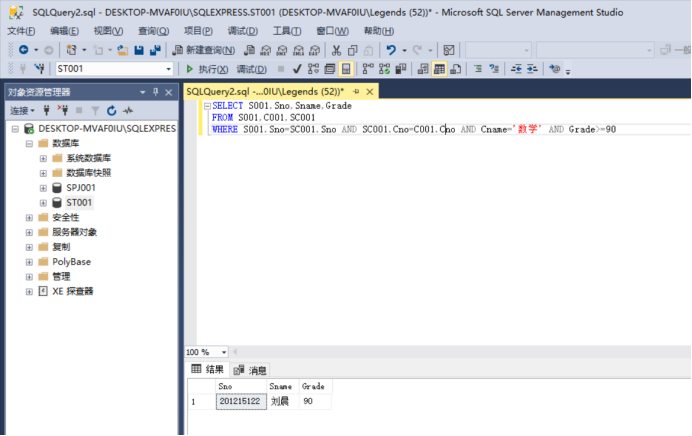Open the toolbar overflow options arrow
This screenshot has height=436, width=692.
(568, 71)
